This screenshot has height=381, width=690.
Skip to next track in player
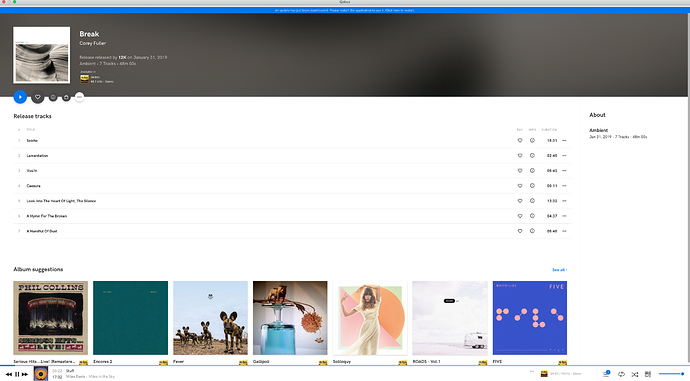25,374
